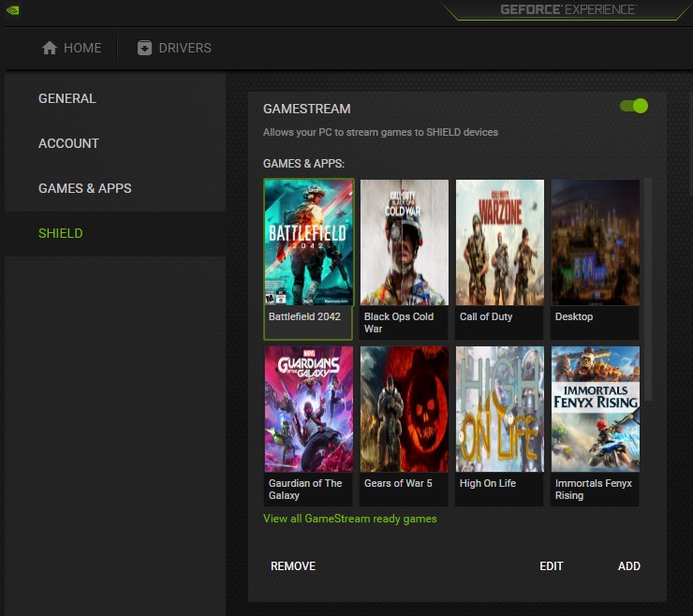Image resolution: width=693 pixels, height=616 pixels.
Task: Select the Gears of War 5 tile
Action: pyautogui.click(x=405, y=409)
